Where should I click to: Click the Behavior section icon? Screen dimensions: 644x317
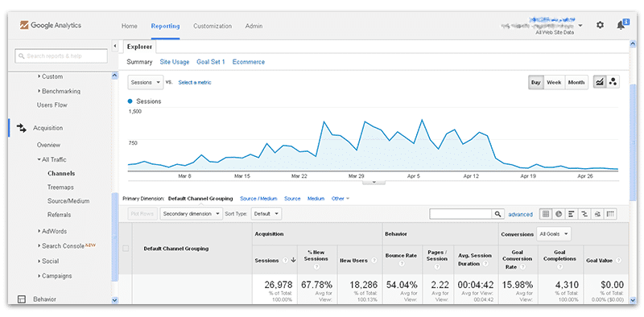tap(22, 299)
